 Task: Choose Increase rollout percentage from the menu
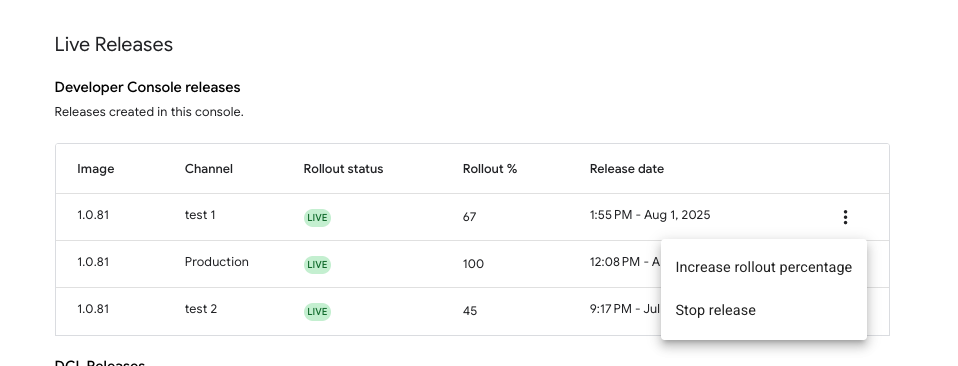764,268
